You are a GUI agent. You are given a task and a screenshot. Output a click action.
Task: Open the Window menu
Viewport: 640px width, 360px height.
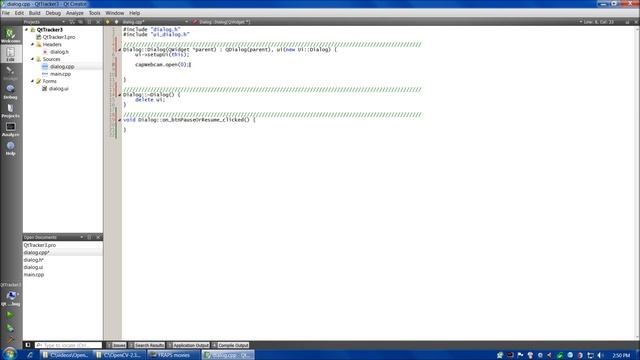[115, 13]
